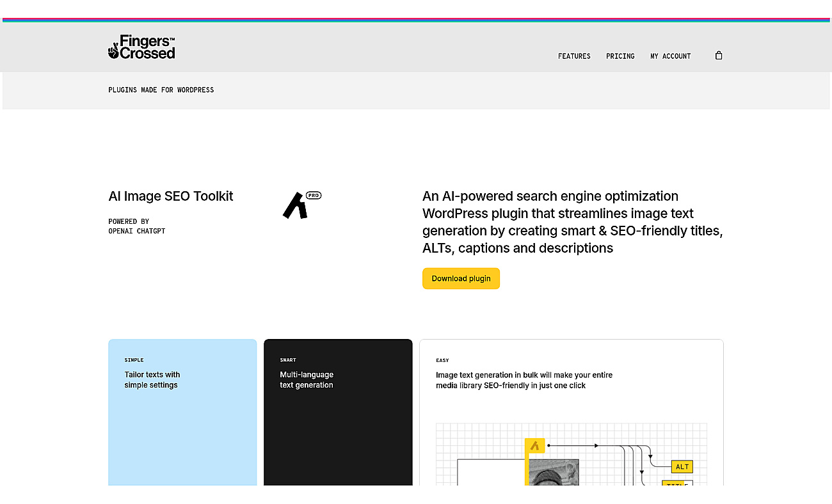Click the AI-powered plugin description paragraph
The height and width of the screenshot is (504, 832).
coord(573,222)
